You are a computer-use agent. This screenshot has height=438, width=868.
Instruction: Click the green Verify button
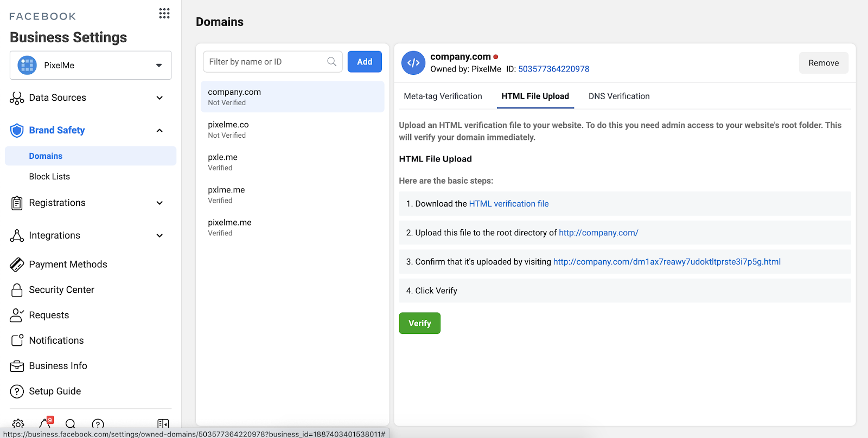419,323
